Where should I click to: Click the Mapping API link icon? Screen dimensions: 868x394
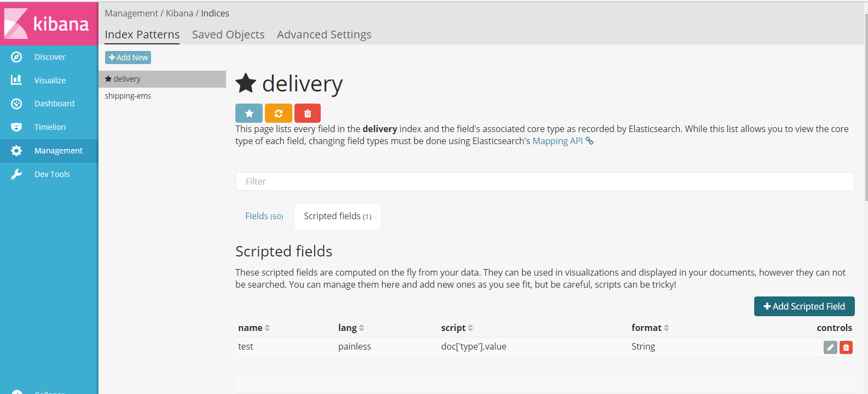coord(589,141)
